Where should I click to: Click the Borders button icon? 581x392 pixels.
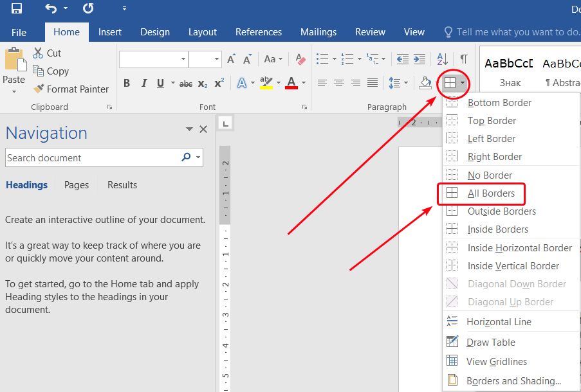(x=450, y=83)
